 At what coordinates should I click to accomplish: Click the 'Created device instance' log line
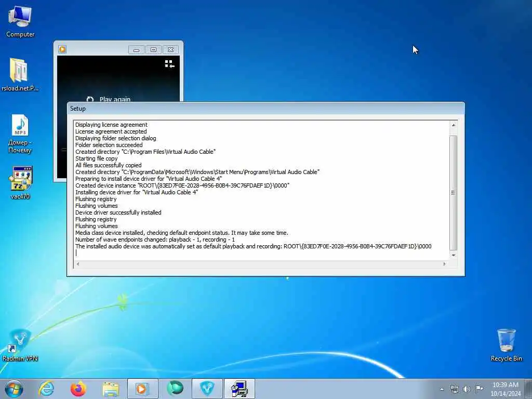click(182, 185)
